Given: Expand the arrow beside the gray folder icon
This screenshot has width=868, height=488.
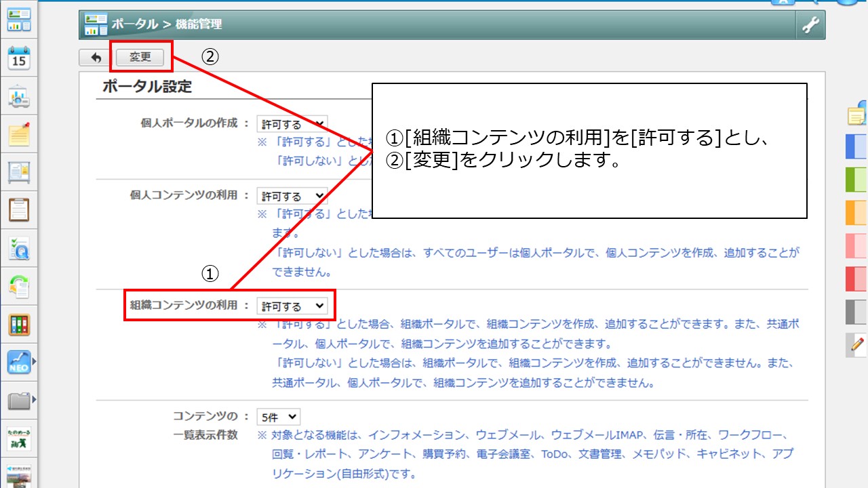Looking at the screenshot, I should pyautogui.click(x=35, y=401).
